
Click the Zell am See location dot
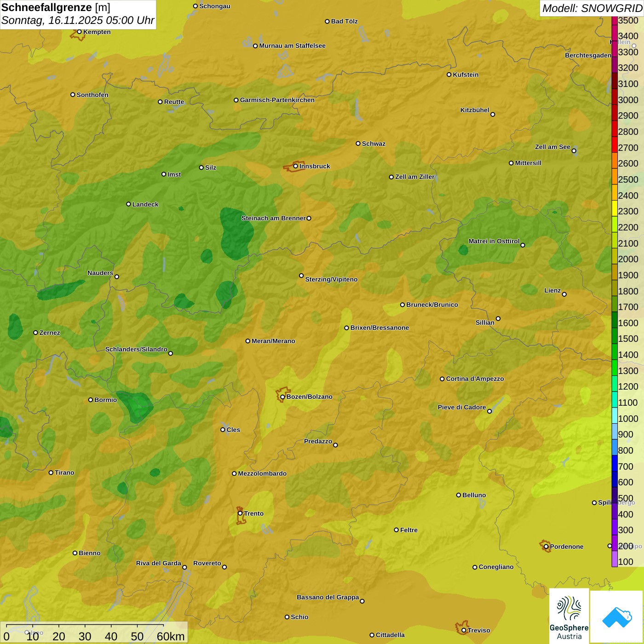(574, 150)
